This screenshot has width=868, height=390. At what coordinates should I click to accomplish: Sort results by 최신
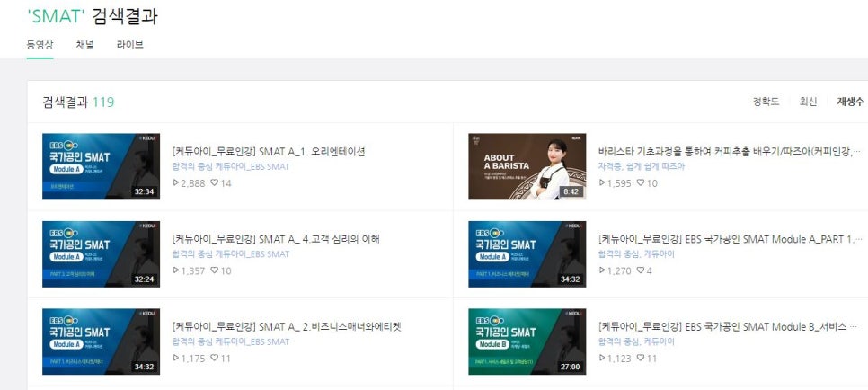tap(808, 102)
